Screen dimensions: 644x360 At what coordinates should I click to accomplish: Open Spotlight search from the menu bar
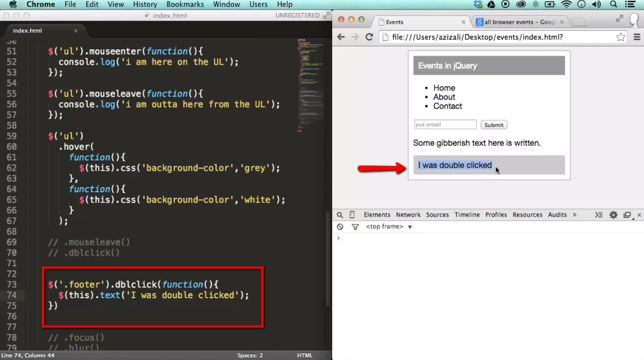tap(613, 4)
